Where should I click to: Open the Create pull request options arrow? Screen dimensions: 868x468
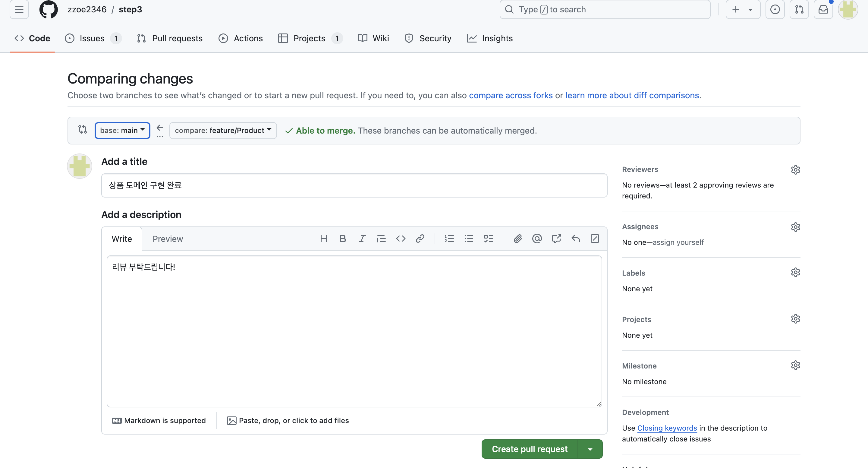click(x=590, y=449)
